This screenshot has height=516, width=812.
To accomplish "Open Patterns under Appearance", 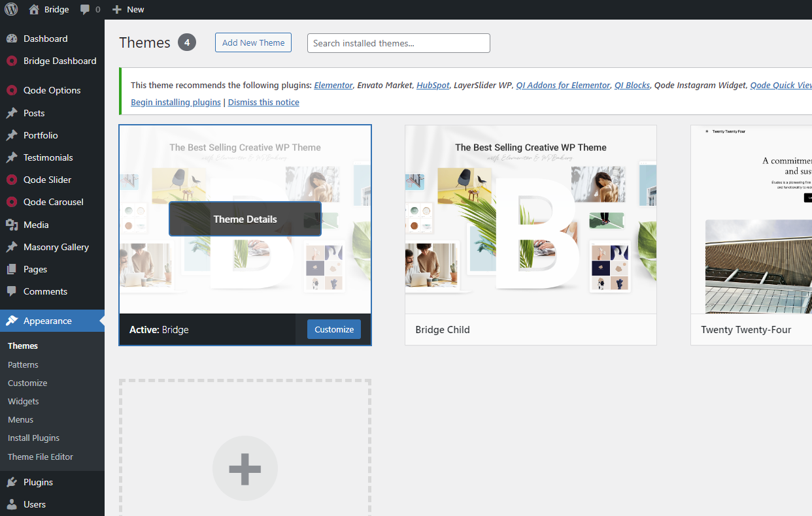I will click(x=23, y=364).
